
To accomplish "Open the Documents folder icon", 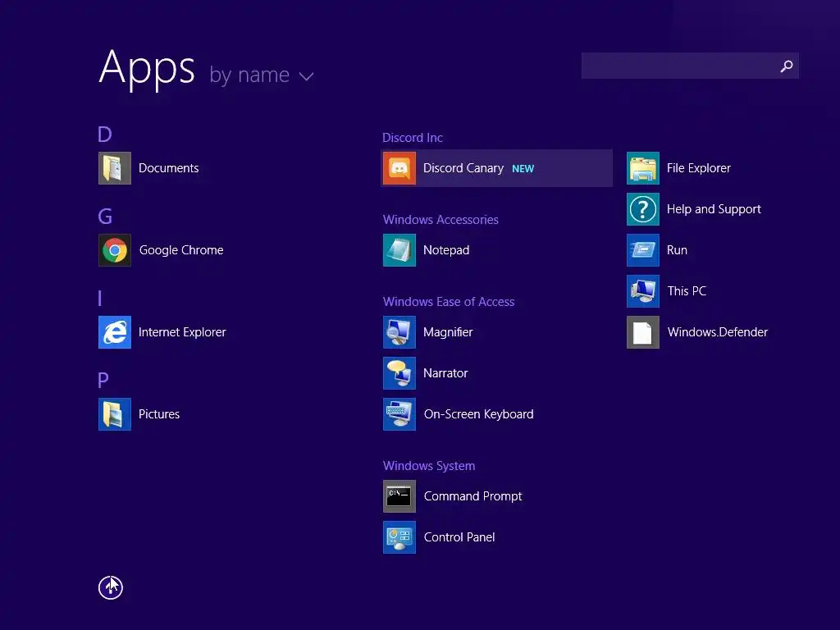I will pyautogui.click(x=115, y=168).
